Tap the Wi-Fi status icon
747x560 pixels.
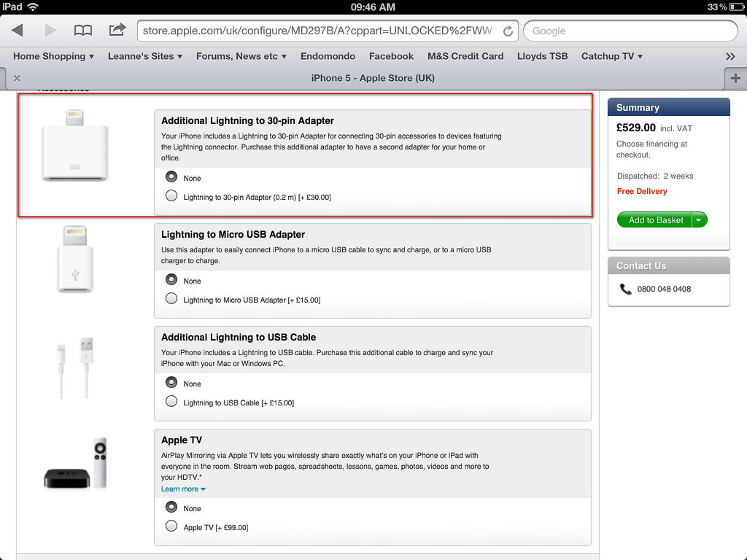point(33,7)
